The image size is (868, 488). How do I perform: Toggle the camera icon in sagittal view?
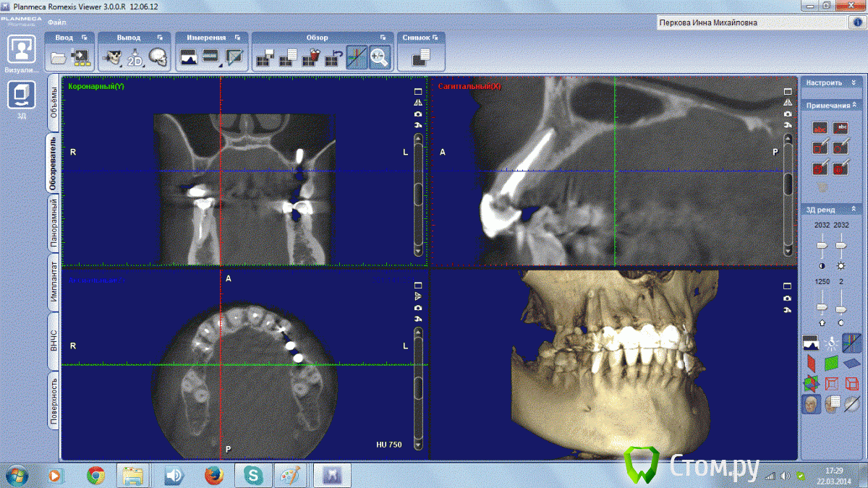pos(786,114)
